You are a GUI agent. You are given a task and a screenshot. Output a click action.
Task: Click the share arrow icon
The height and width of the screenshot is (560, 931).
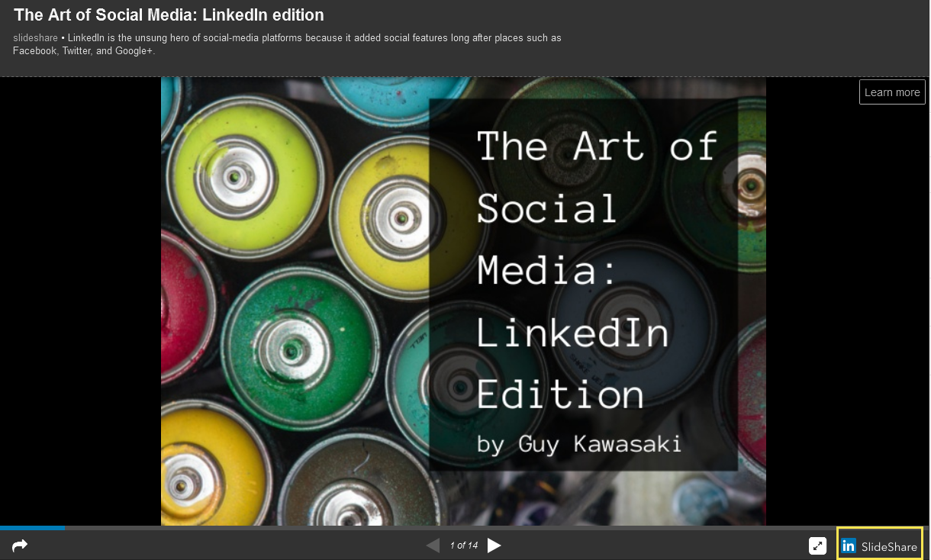pos(20,546)
